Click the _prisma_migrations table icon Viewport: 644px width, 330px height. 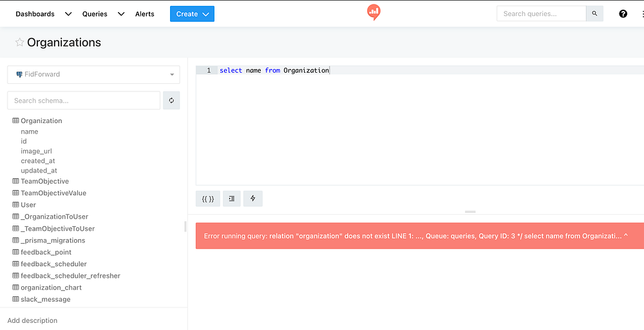(x=15, y=240)
